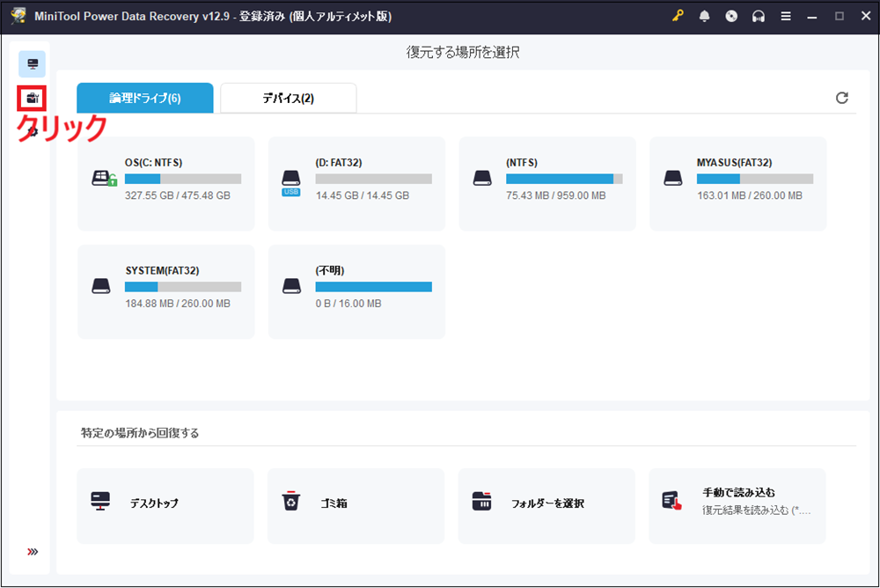Recover from デスクトップ location
Image resolution: width=880 pixels, height=588 pixels.
[x=165, y=506]
